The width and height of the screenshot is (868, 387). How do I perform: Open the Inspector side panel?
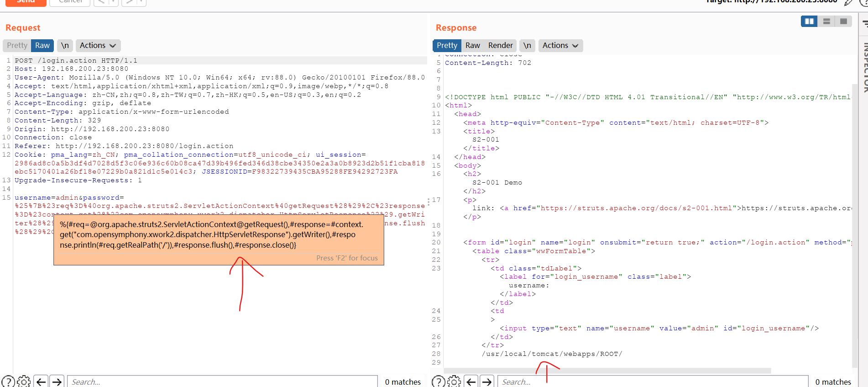click(864, 69)
